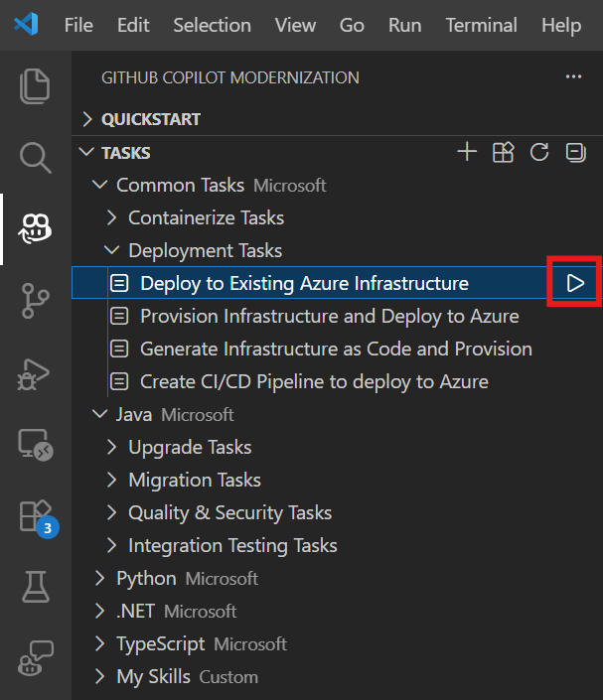Open the File menu
Image resolution: width=603 pixels, height=700 pixels.
click(78, 25)
